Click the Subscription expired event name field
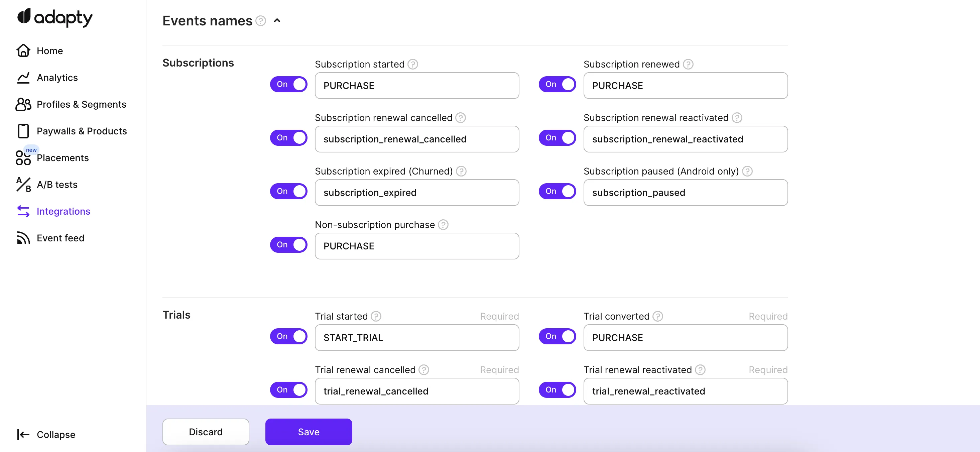The height and width of the screenshot is (452, 980). click(416, 193)
